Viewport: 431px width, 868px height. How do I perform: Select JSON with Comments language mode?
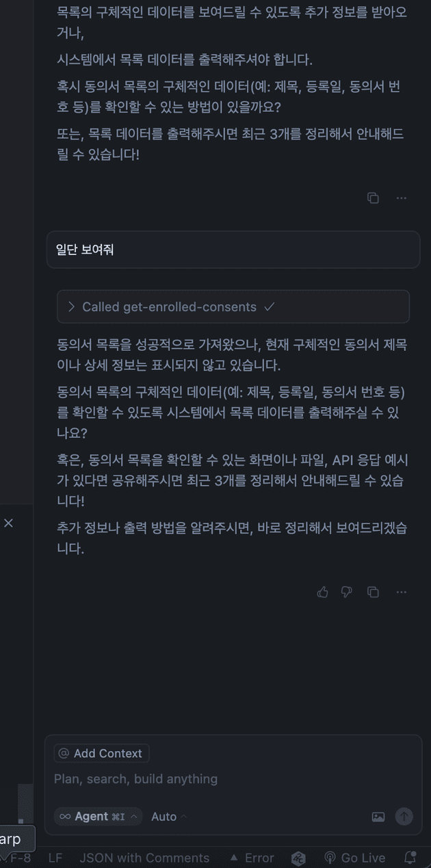(x=144, y=857)
